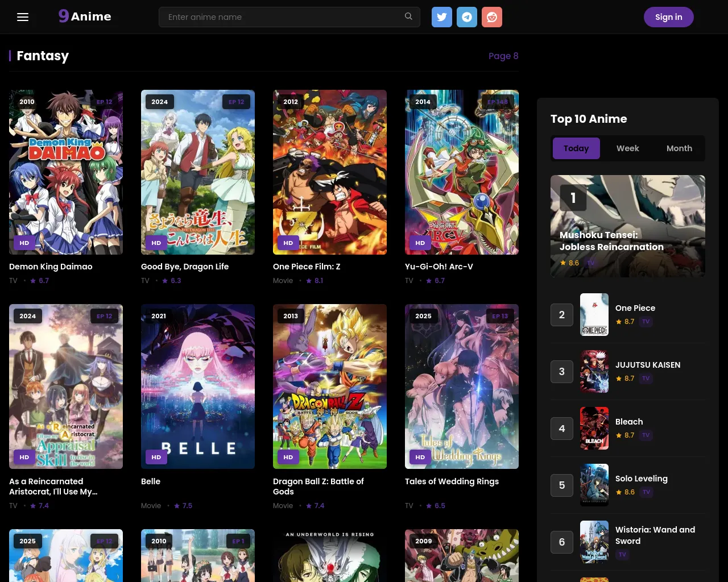Click the EP 13 badge on Tales of Wedding Rings

tap(500, 316)
